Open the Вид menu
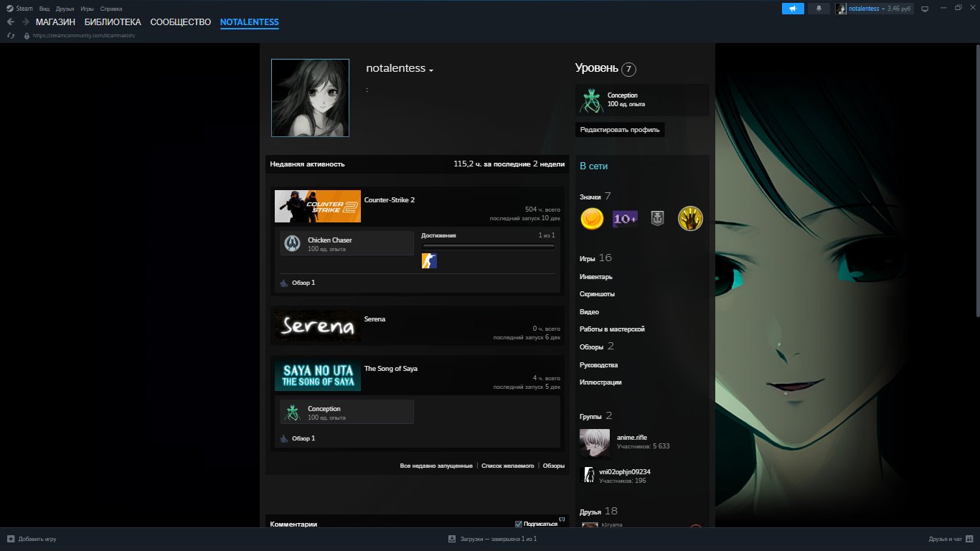Screen dimensions: 980x551 click(44, 8)
